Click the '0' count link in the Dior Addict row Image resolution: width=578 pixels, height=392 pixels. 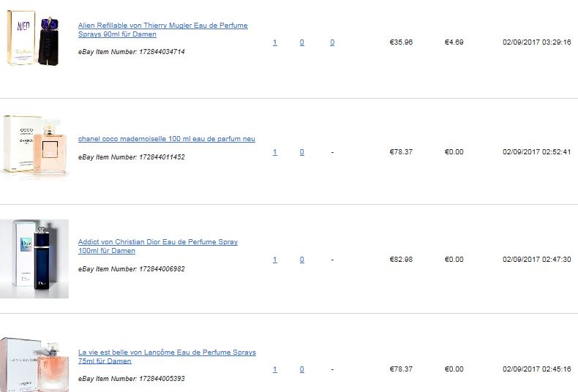pyautogui.click(x=302, y=260)
